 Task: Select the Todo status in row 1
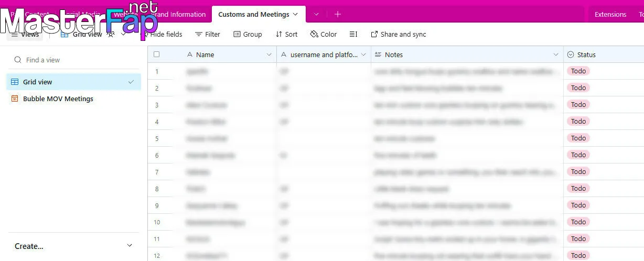tap(578, 71)
